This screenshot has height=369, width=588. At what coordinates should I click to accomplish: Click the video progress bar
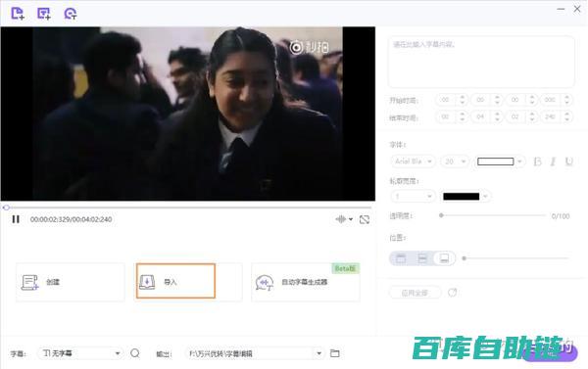coord(187,208)
